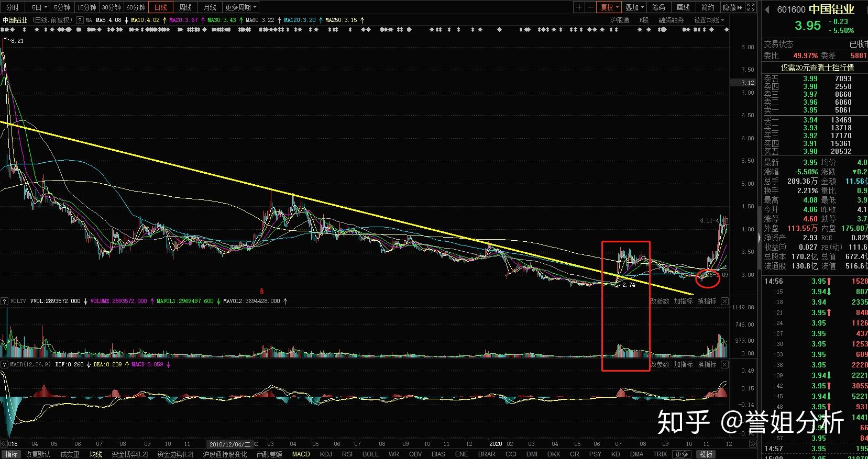Screen dimensions: 868x459
Task: Switch to 30分钟 chart period
Action: coord(111,7)
